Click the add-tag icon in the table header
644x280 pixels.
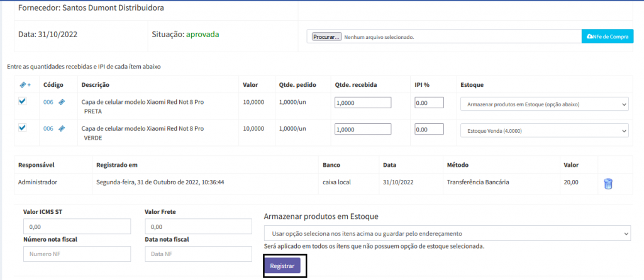coord(24,84)
